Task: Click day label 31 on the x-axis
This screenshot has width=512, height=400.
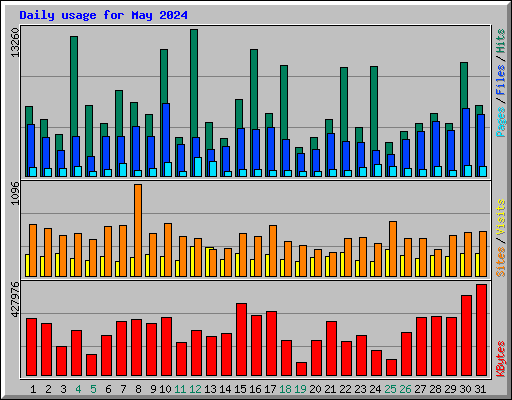Action: (x=480, y=389)
